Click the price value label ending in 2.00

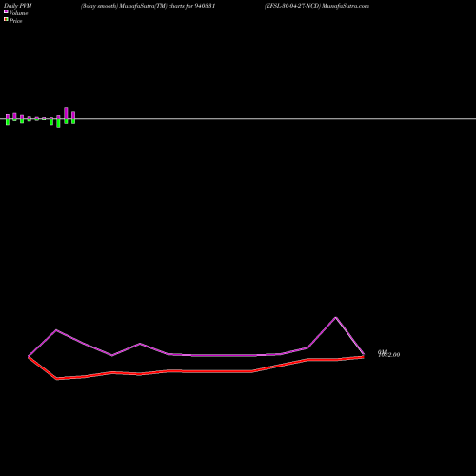point(388,354)
